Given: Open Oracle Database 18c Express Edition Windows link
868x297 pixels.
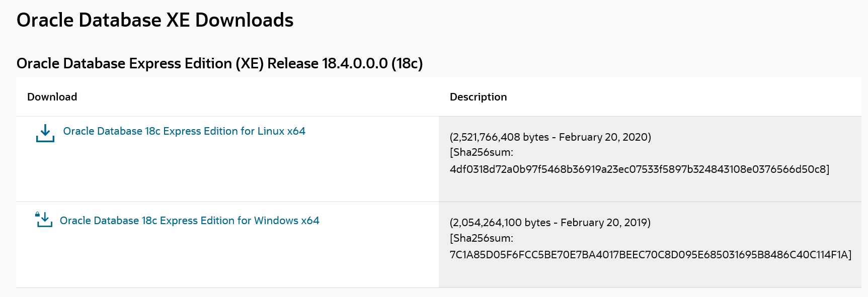Looking at the screenshot, I should click(x=189, y=221).
